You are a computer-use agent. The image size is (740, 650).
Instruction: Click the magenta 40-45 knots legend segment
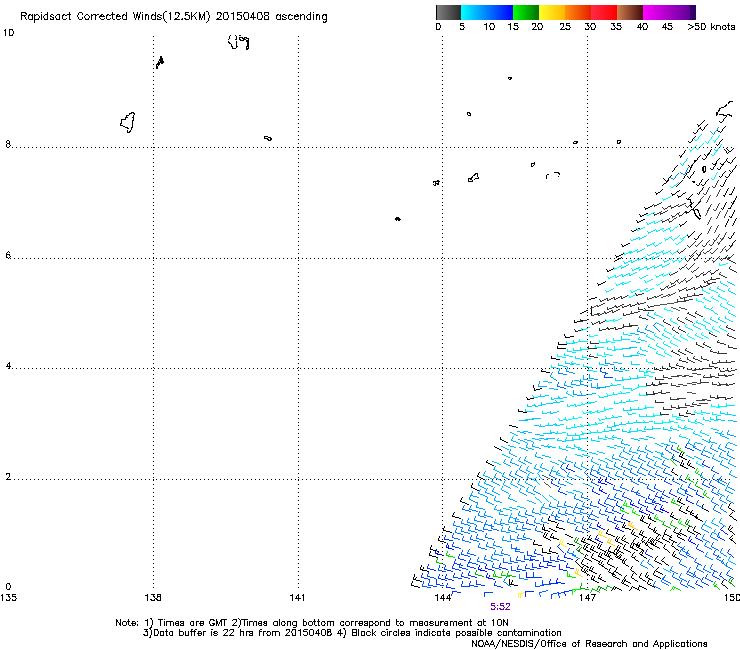coord(656,12)
